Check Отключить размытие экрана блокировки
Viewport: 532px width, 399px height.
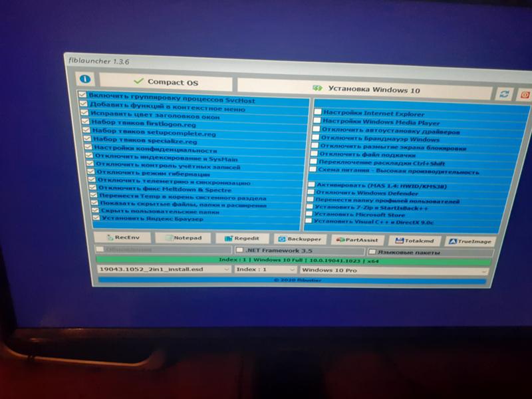pyautogui.click(x=315, y=145)
